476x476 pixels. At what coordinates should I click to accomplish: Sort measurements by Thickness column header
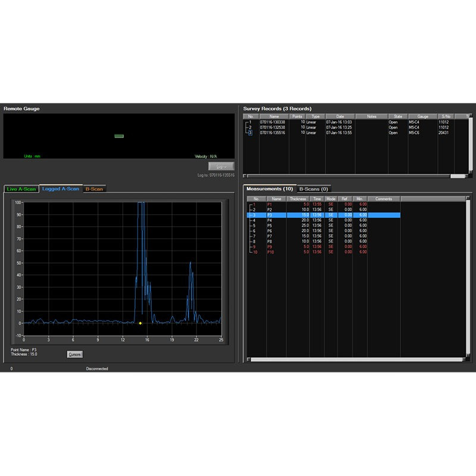[297, 199]
